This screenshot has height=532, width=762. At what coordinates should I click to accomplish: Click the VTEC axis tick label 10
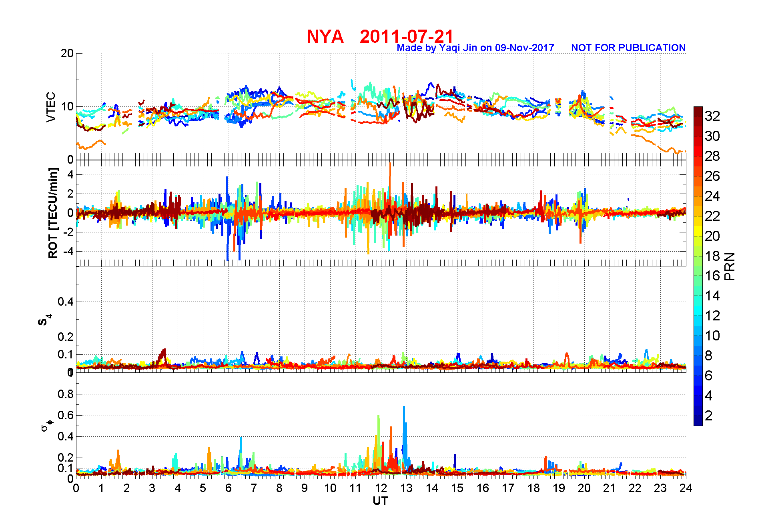(67, 107)
